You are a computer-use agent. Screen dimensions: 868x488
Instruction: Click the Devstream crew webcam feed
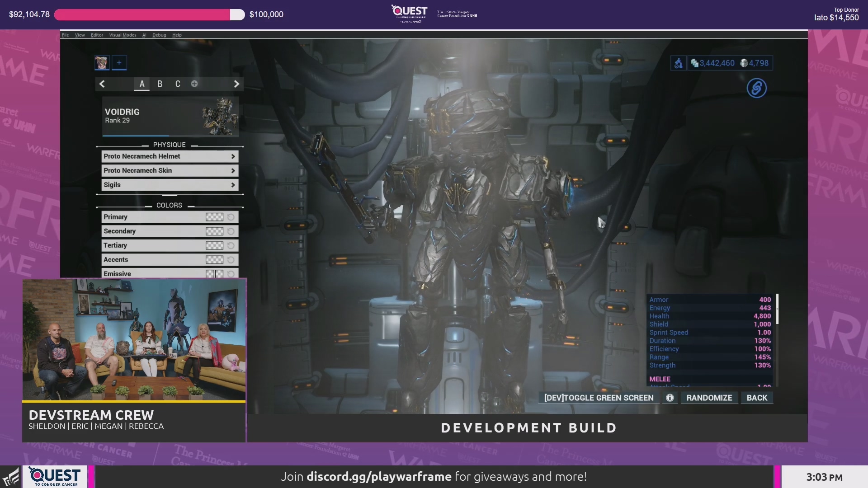tap(134, 340)
